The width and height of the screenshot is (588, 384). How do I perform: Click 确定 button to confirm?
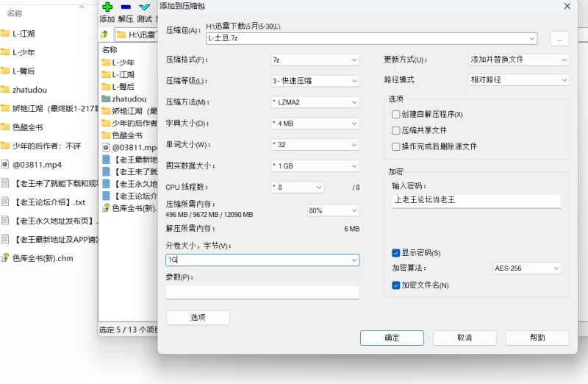(x=392, y=338)
